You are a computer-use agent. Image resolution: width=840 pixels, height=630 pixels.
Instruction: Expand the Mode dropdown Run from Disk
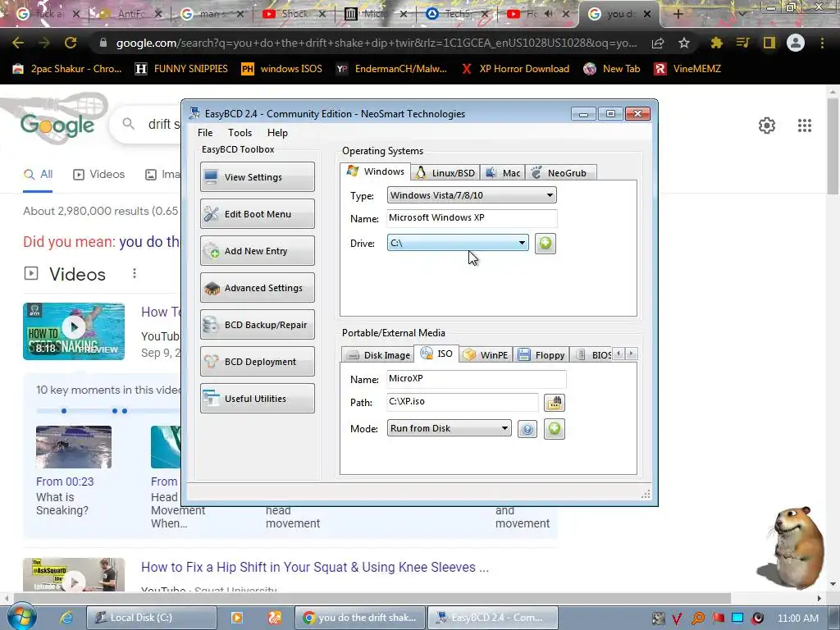pyautogui.click(x=449, y=428)
